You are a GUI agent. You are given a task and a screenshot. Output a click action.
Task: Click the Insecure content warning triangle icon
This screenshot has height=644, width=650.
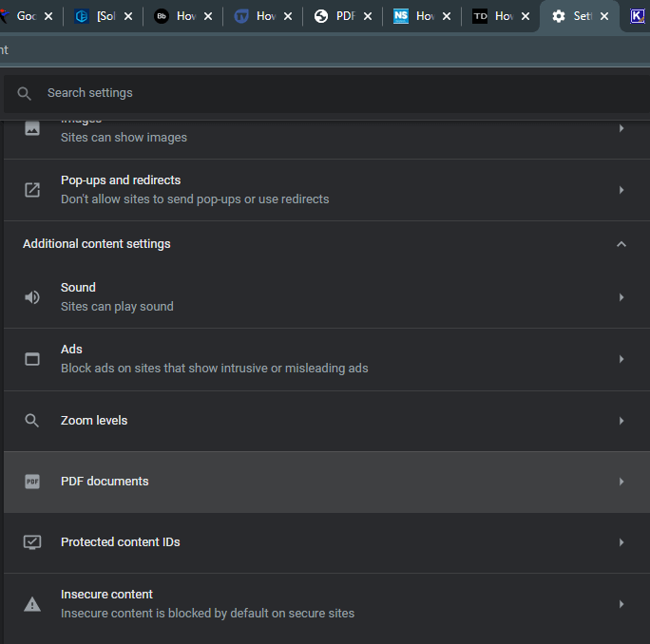[32, 604]
